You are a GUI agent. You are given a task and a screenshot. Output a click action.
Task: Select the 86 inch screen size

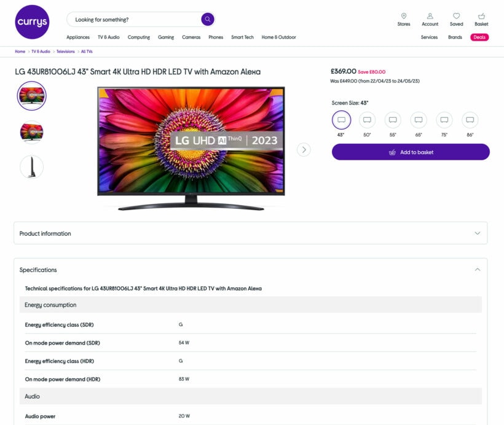[x=470, y=119]
